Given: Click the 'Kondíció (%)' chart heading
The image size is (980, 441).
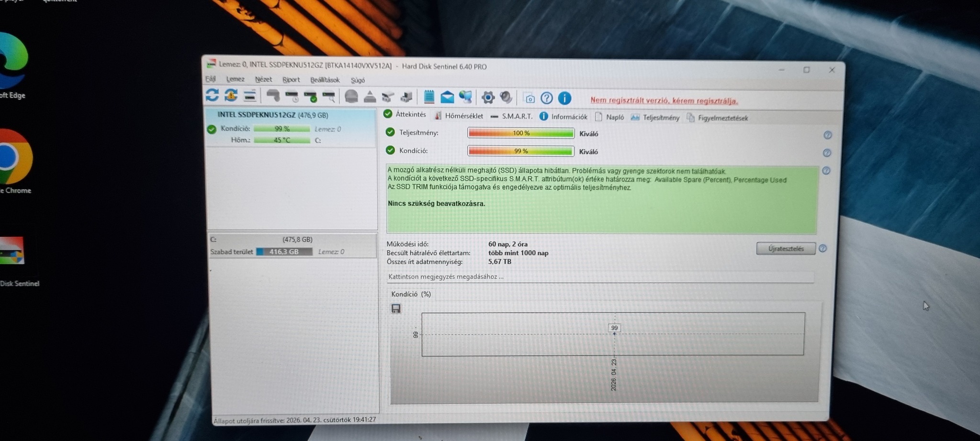Looking at the screenshot, I should 411,294.
